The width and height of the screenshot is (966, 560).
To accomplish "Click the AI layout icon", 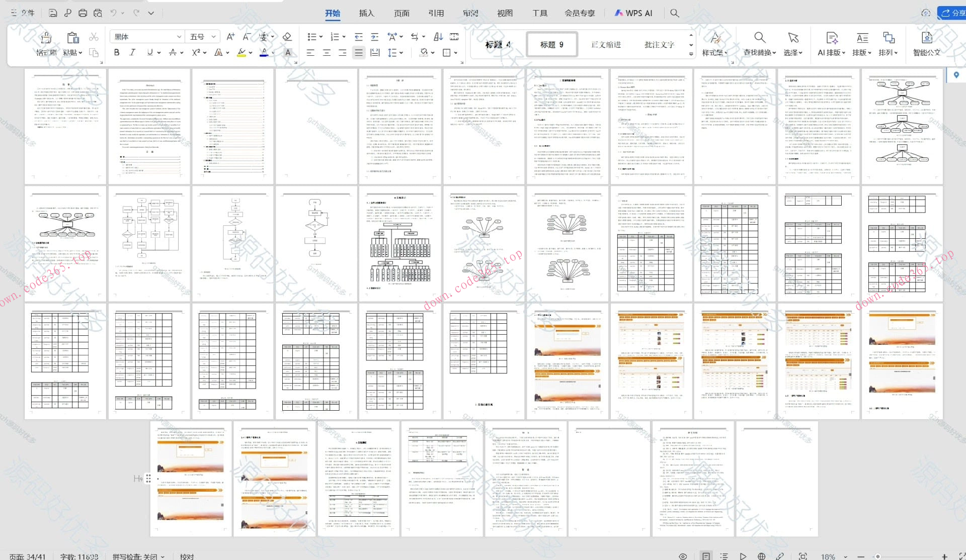I will (x=832, y=38).
